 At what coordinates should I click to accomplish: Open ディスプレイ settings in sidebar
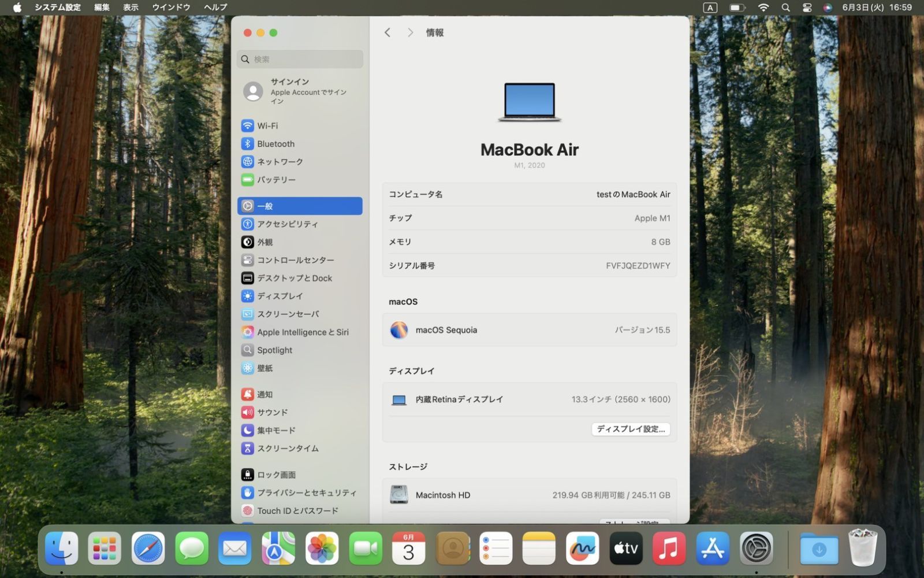tap(300, 295)
